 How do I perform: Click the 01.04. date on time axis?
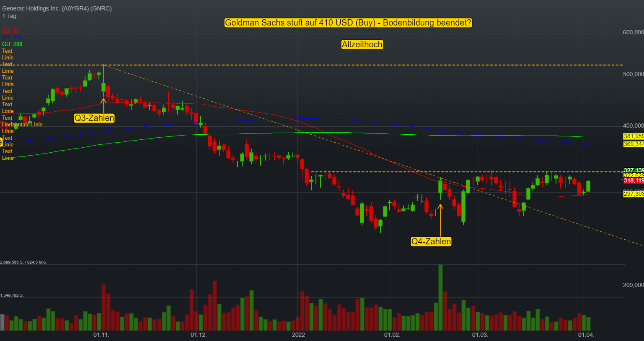click(x=586, y=335)
